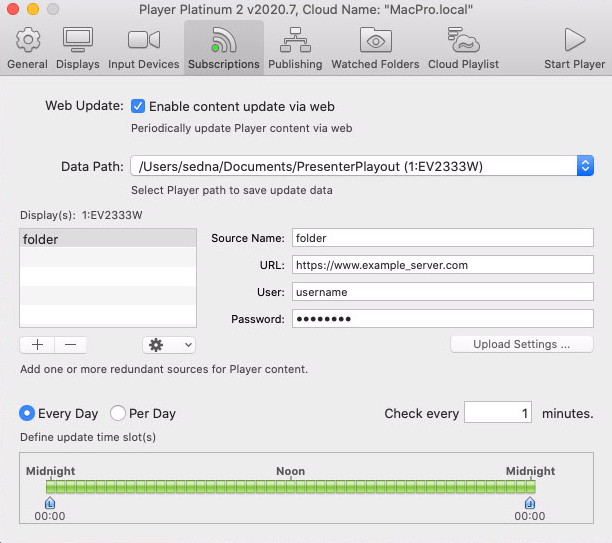
Task: Click the Start Player play icon
Action: tap(575, 40)
